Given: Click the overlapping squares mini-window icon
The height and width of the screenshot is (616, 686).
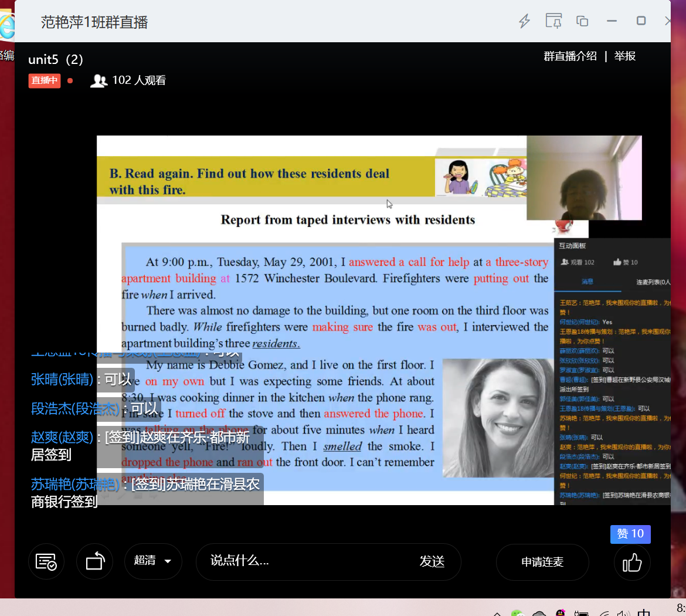Looking at the screenshot, I should coord(582,21).
